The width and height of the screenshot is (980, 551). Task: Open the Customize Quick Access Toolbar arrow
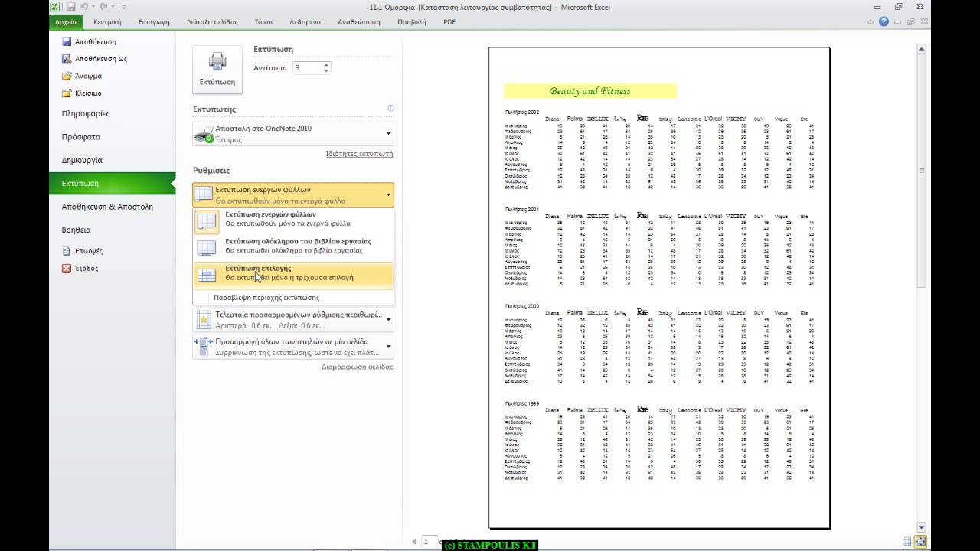point(122,7)
